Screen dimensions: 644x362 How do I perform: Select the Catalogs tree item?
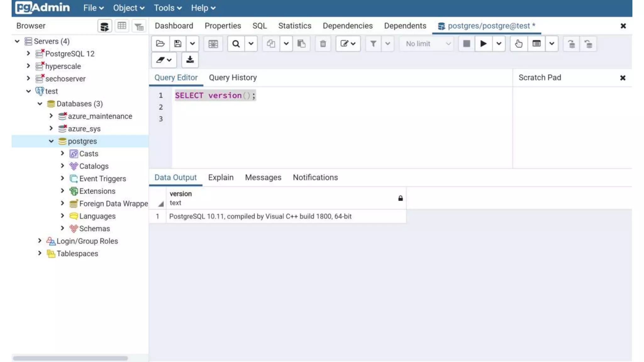pos(94,166)
